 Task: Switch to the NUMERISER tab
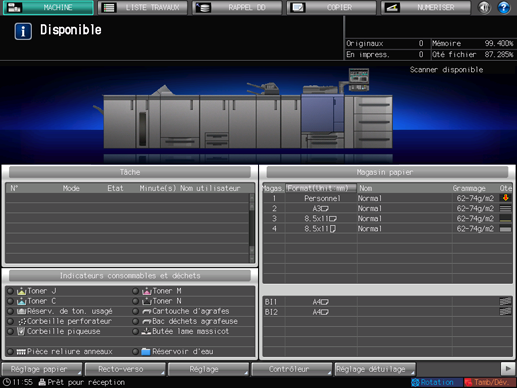[426, 7]
